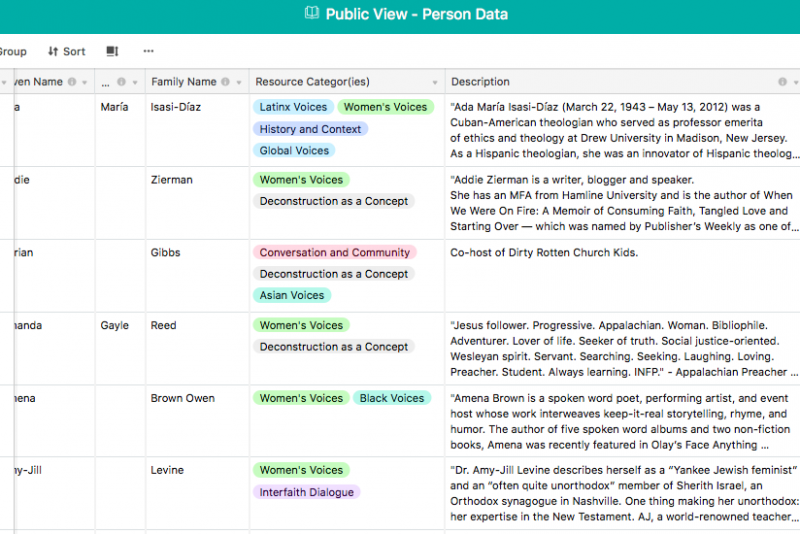Open the three-dots more options menu
800x534 pixels.
(148, 51)
